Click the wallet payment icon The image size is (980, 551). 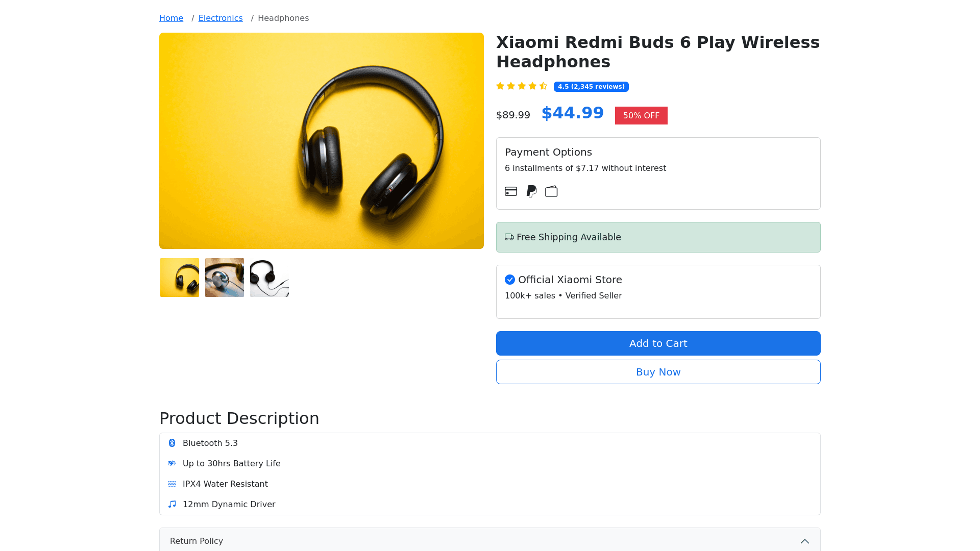pyautogui.click(x=551, y=191)
